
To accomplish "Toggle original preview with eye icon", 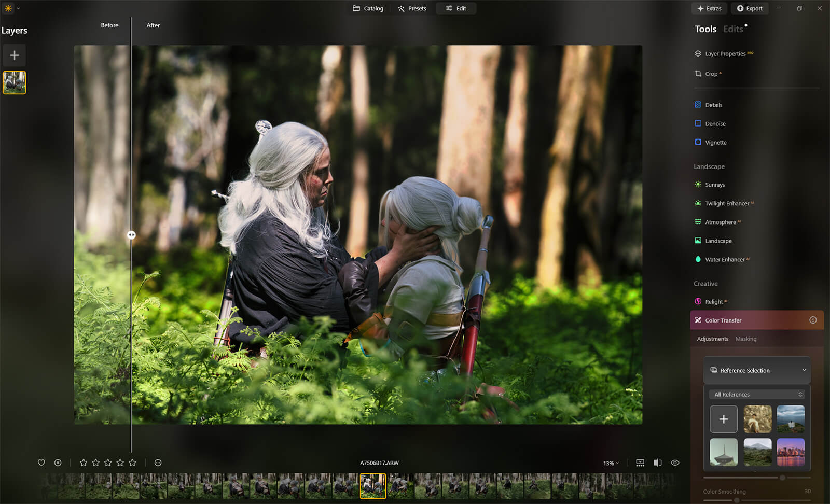I will tap(675, 463).
